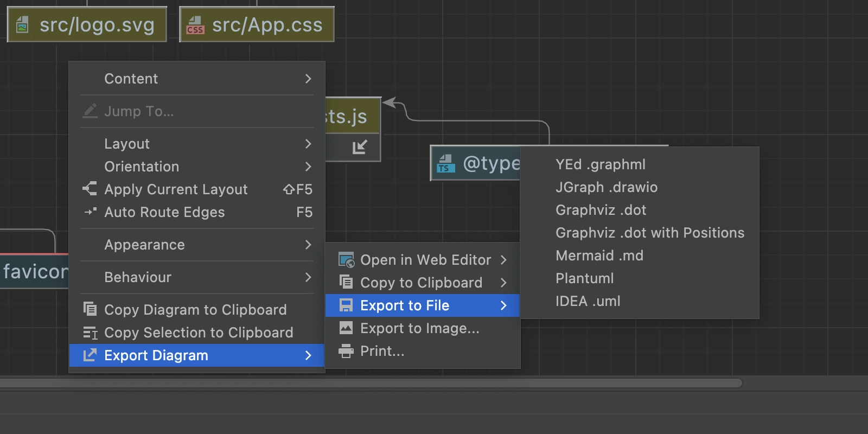Image resolution: width=868 pixels, height=434 pixels.
Task: Open the Content menu entry
Action: (197, 79)
